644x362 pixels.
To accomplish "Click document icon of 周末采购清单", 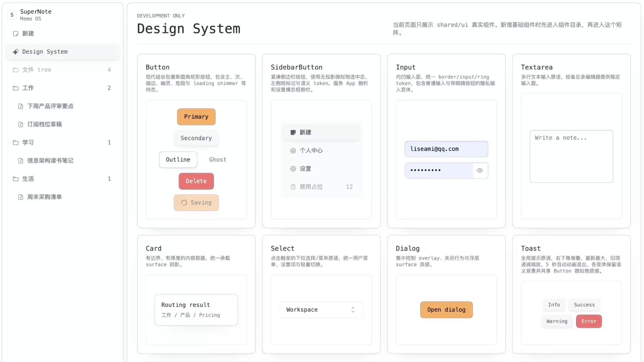I will coord(21,197).
